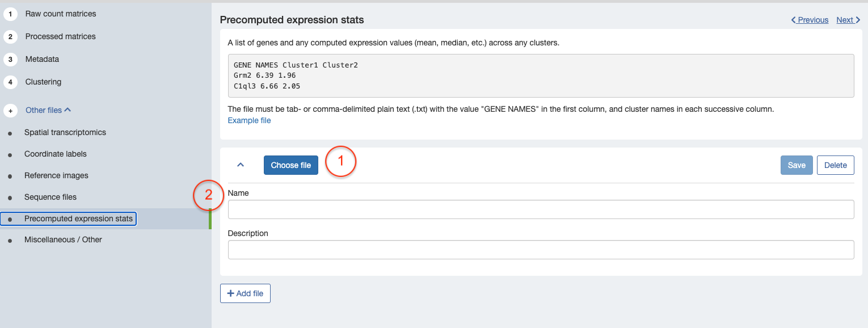Go to Next section using the chevron link
This screenshot has width=868, height=328.
pos(848,20)
